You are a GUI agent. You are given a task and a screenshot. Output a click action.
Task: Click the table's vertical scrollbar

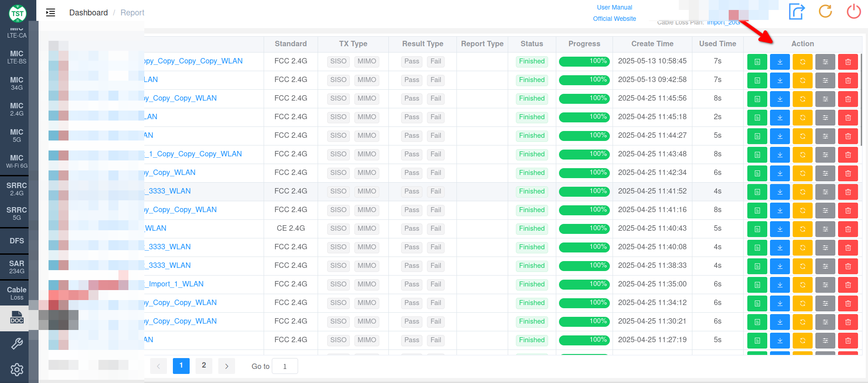861,100
